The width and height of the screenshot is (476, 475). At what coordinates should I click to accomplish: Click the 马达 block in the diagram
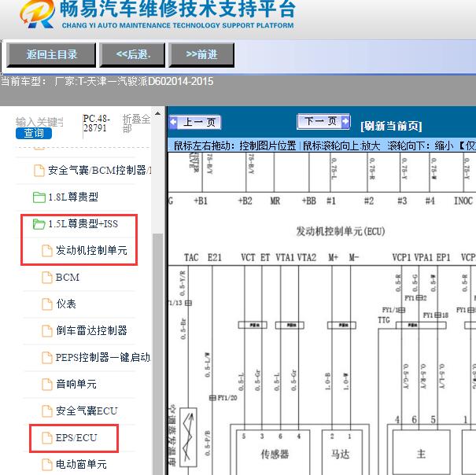click(341, 454)
